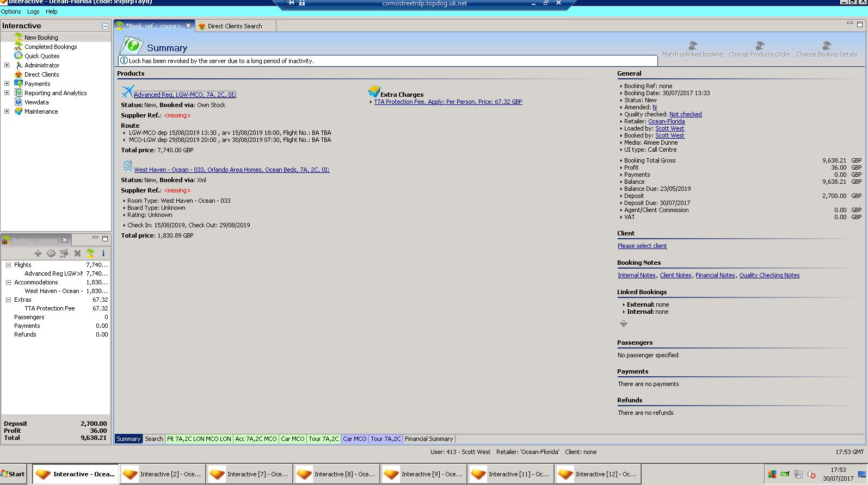Select the Passengers row in Booking contents
The width and height of the screenshot is (868, 485).
tap(56, 317)
